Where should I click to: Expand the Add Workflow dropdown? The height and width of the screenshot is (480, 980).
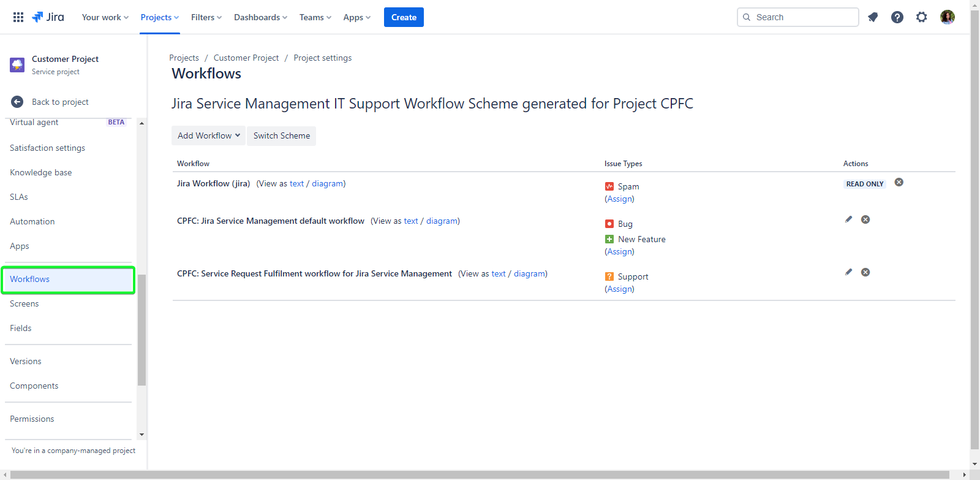click(208, 135)
